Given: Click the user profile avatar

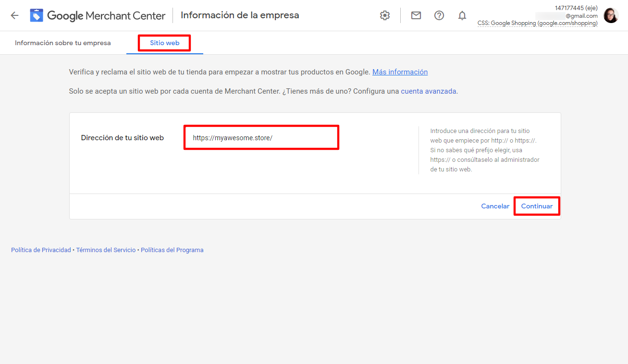Looking at the screenshot, I should pos(611,15).
